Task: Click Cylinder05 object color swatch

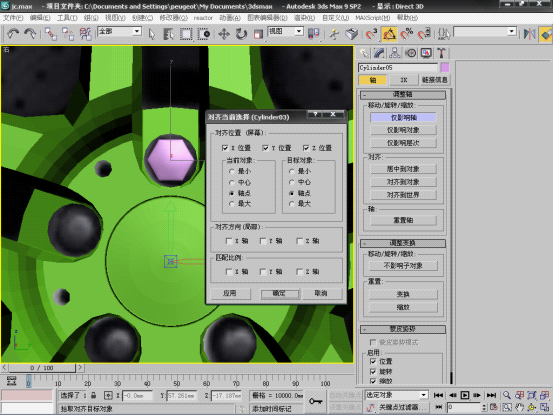Action: tap(445, 67)
